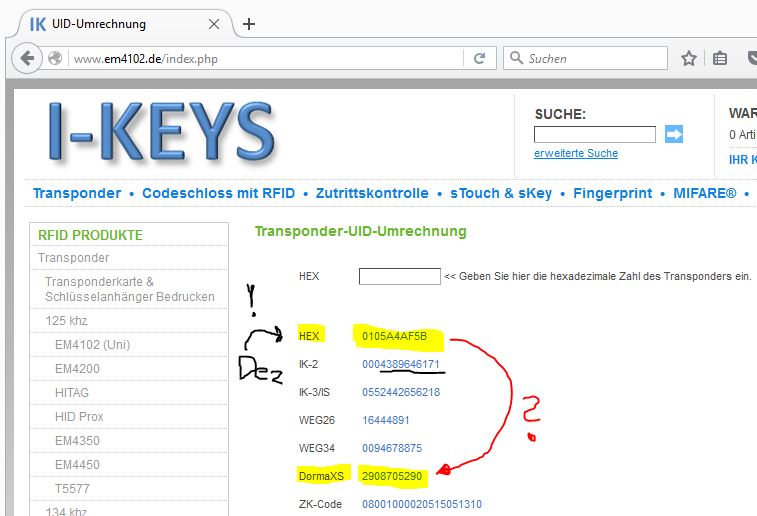This screenshot has width=757, height=516.
Task: Click the DormaXS value 2908705290
Action: (392, 476)
